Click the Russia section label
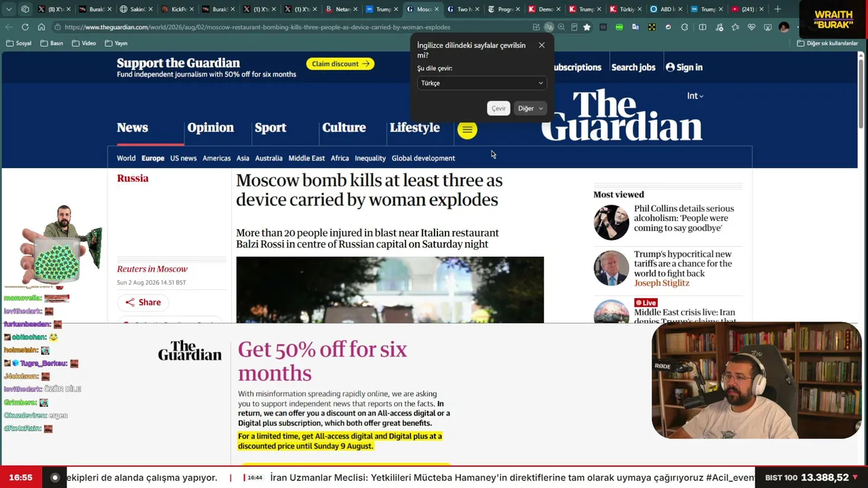Image resolution: width=868 pixels, height=488 pixels. [x=132, y=178]
